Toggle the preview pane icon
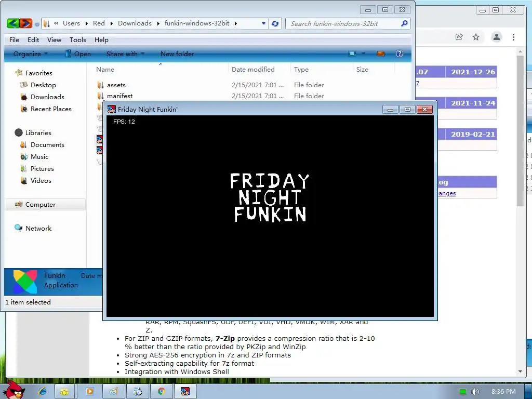532x399 pixels. [x=381, y=54]
